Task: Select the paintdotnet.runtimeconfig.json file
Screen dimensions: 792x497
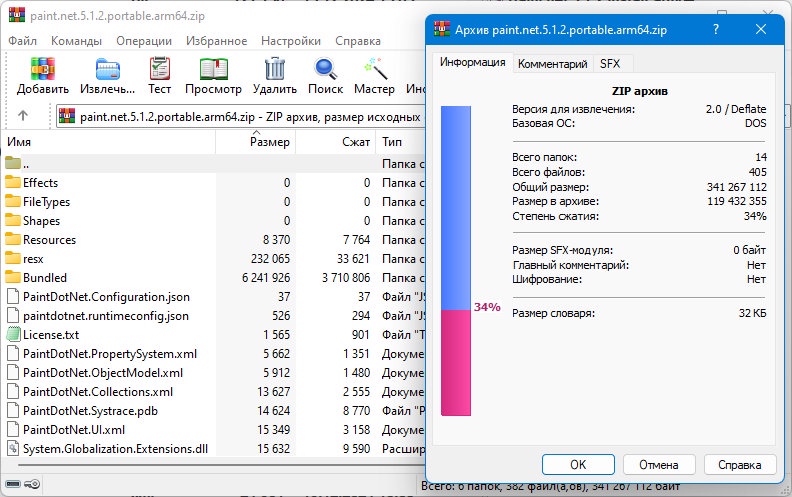Action: [x=106, y=316]
